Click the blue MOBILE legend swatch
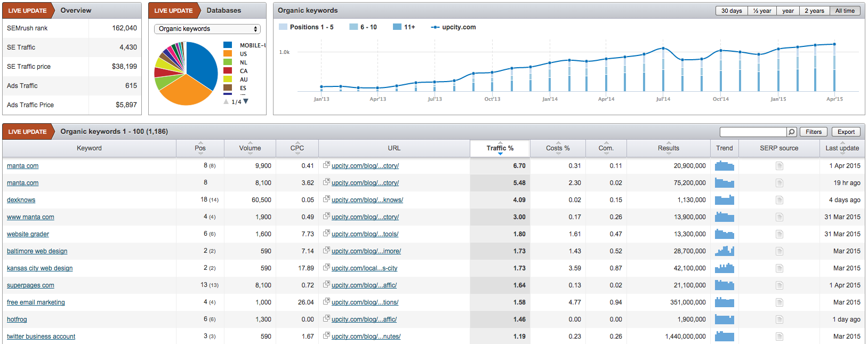868x344 pixels. [228, 45]
